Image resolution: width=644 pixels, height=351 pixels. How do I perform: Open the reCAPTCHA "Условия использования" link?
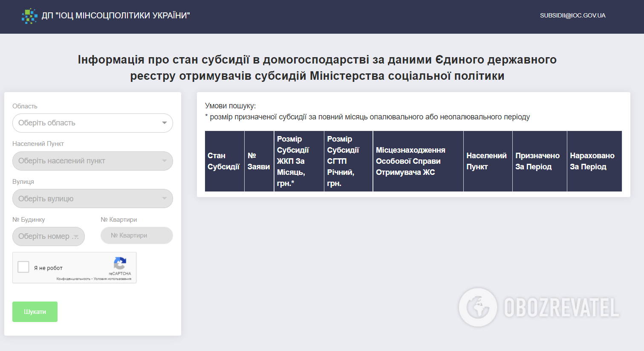coord(113,279)
